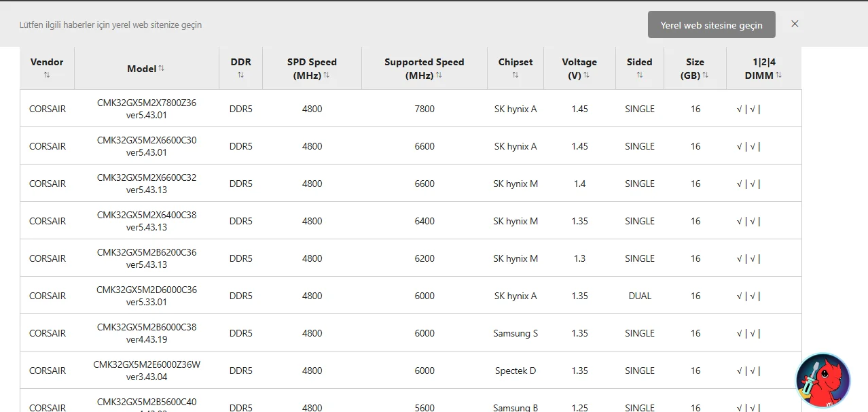
Task: Sort table by Vendor column icon
Action: [47, 75]
